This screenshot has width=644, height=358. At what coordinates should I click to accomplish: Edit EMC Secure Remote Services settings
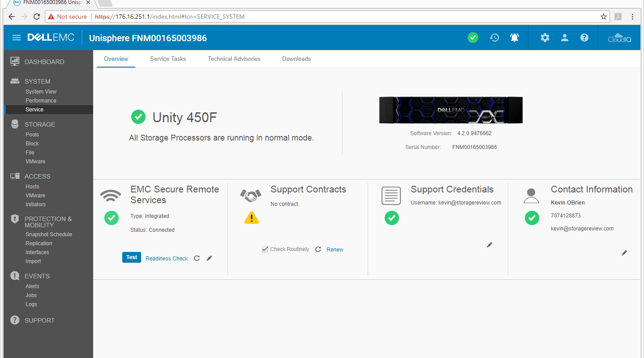click(x=209, y=258)
